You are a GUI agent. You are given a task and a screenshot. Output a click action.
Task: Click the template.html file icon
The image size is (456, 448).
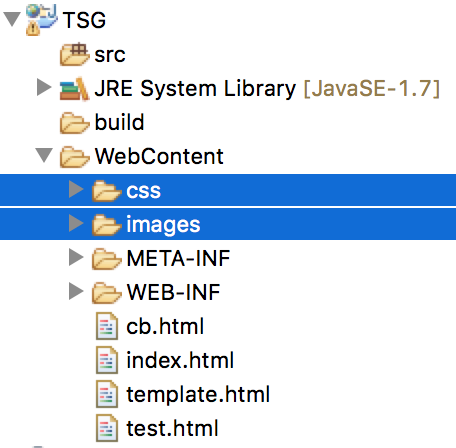(x=107, y=394)
